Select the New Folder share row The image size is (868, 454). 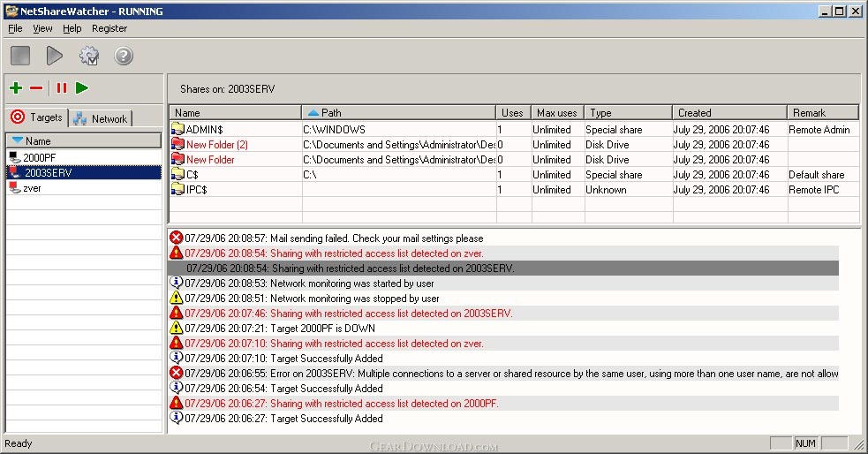click(514, 159)
